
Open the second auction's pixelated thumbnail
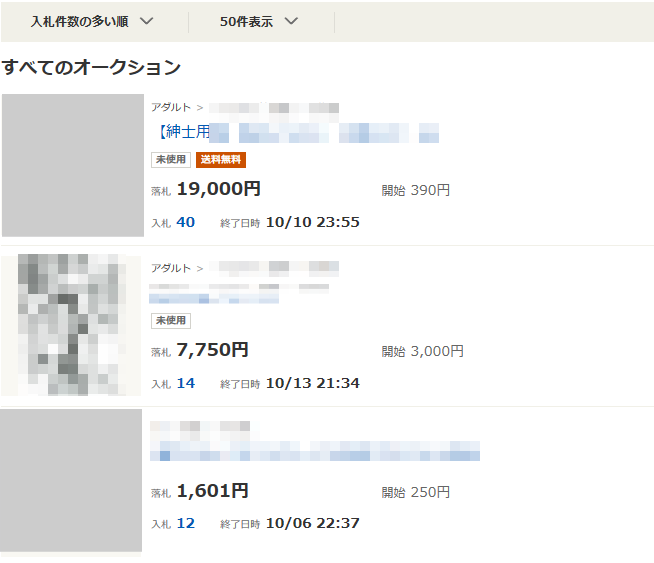click(x=71, y=325)
